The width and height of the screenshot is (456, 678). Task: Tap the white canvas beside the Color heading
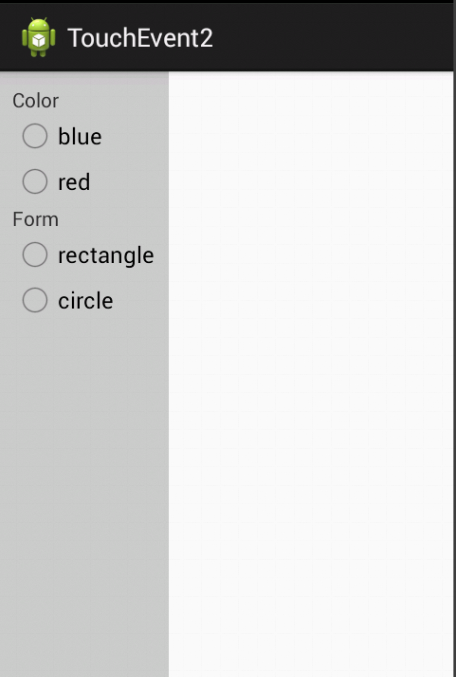point(311,101)
